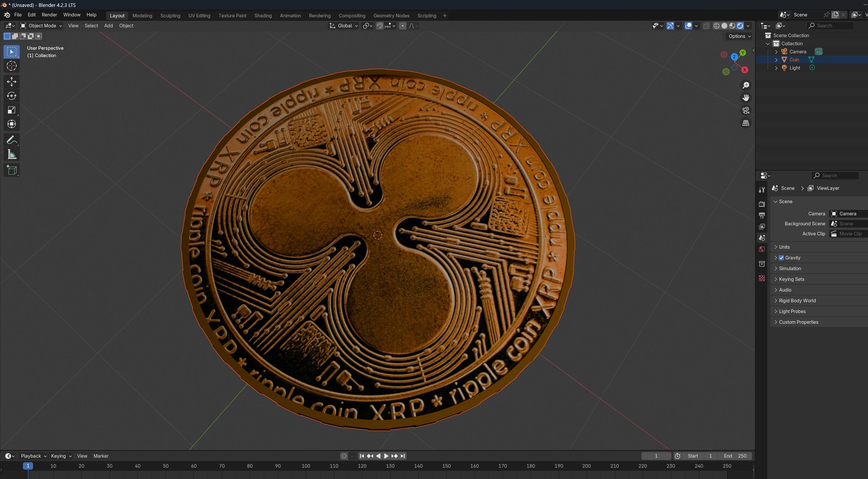
Task: Switch to wireframe viewport shading
Action: (x=717, y=26)
